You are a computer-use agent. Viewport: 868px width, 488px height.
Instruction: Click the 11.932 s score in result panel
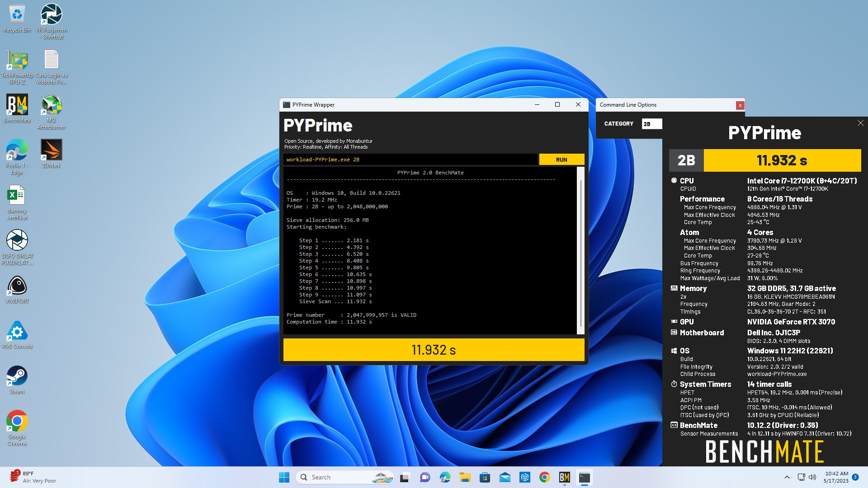pos(782,160)
